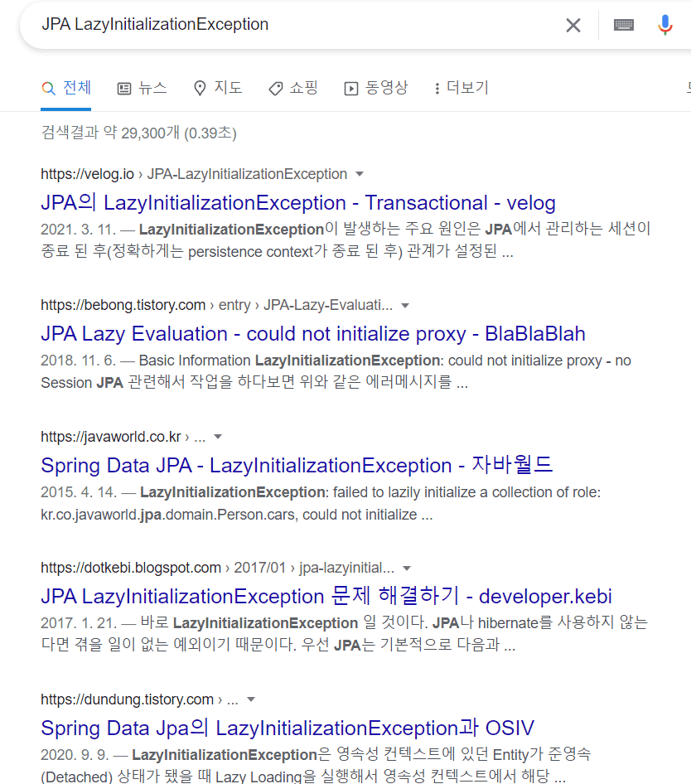This screenshot has width=691, height=784.
Task: Switch to the 뉴스 tab
Action: (142, 88)
